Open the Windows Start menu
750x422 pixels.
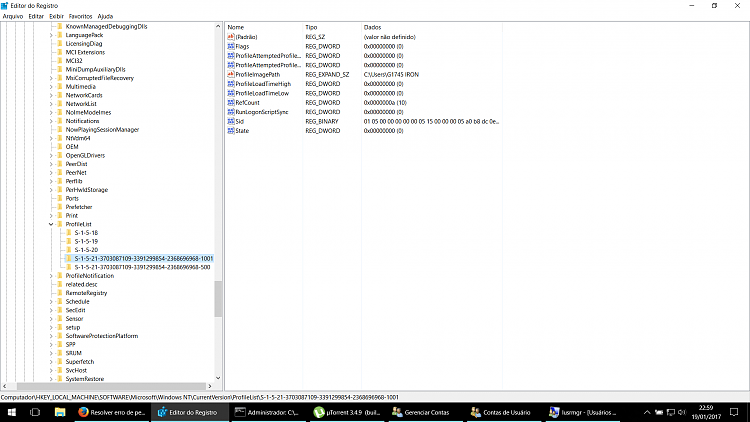pos(11,412)
